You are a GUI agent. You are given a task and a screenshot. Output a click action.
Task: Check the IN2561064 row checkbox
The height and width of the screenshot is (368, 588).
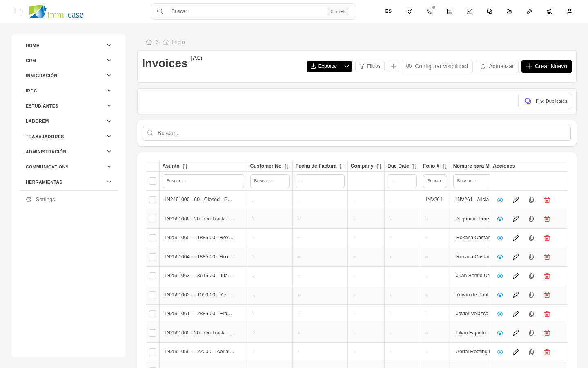click(x=153, y=257)
